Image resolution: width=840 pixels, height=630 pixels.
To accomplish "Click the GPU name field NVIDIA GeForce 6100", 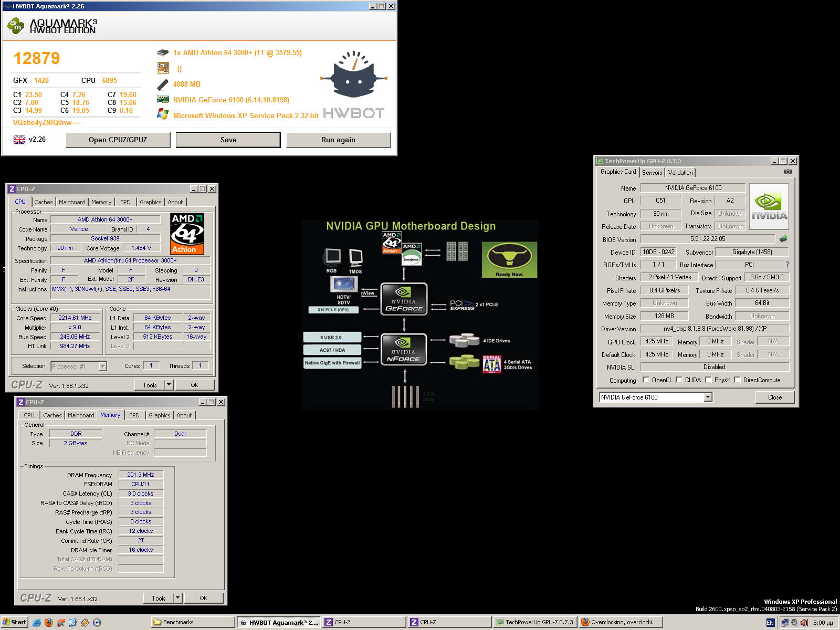I will point(693,188).
